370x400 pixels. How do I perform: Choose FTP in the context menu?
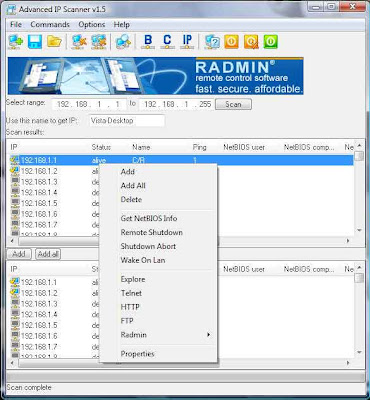point(158,321)
